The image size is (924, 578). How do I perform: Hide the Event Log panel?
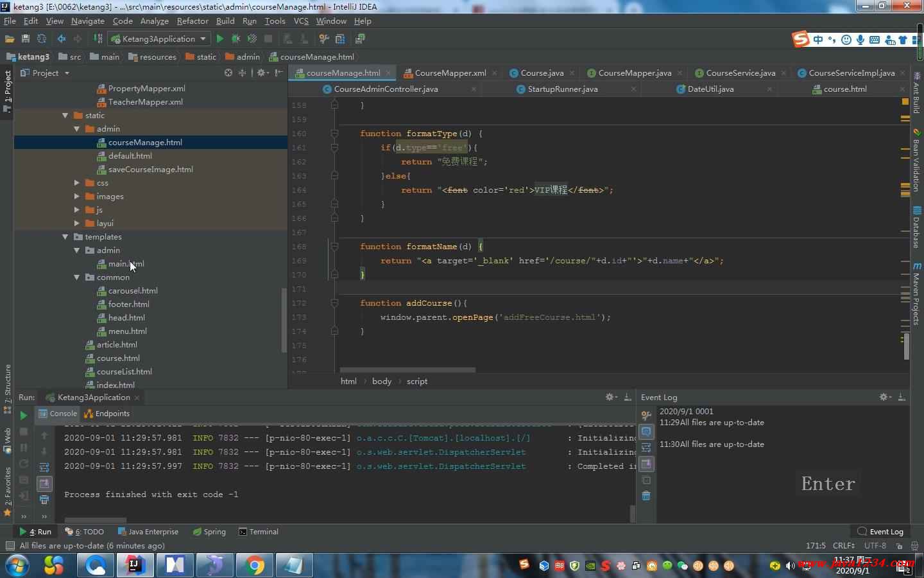pyautogui.click(x=902, y=398)
